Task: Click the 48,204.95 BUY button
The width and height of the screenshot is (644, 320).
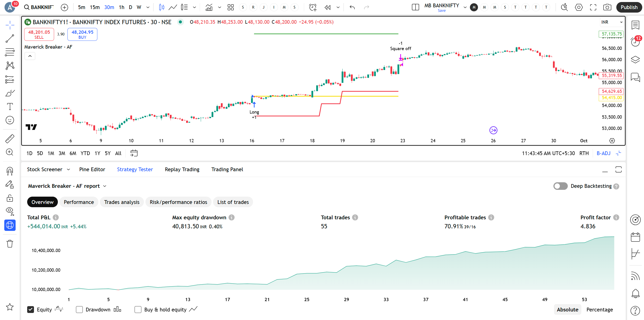Action: pos(82,34)
